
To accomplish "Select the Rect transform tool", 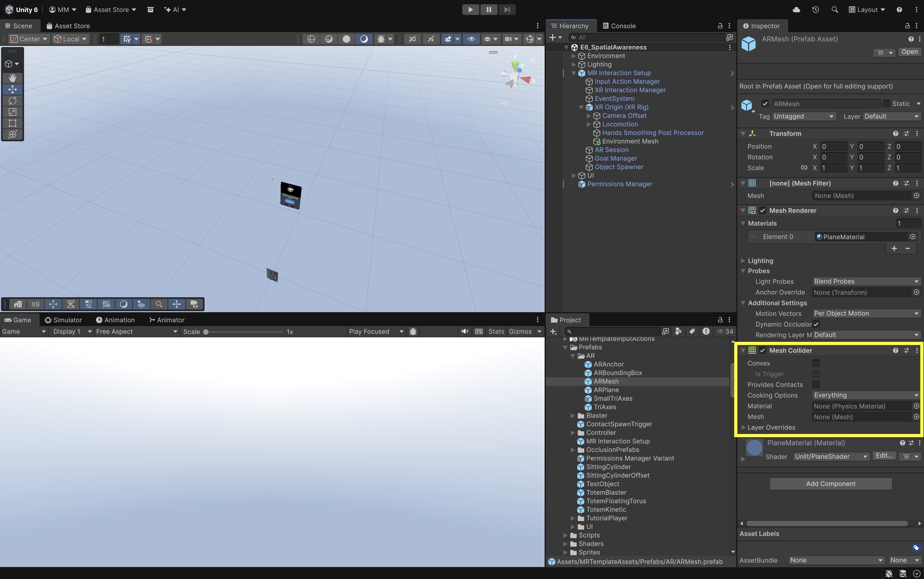I will click(x=12, y=123).
